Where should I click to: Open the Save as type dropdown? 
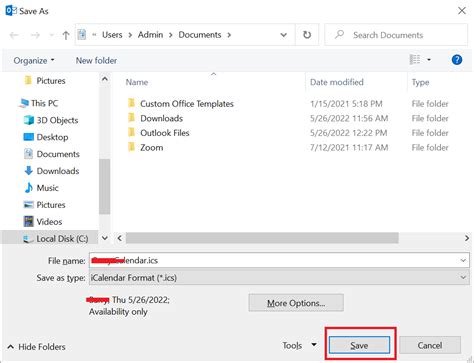coord(279,277)
